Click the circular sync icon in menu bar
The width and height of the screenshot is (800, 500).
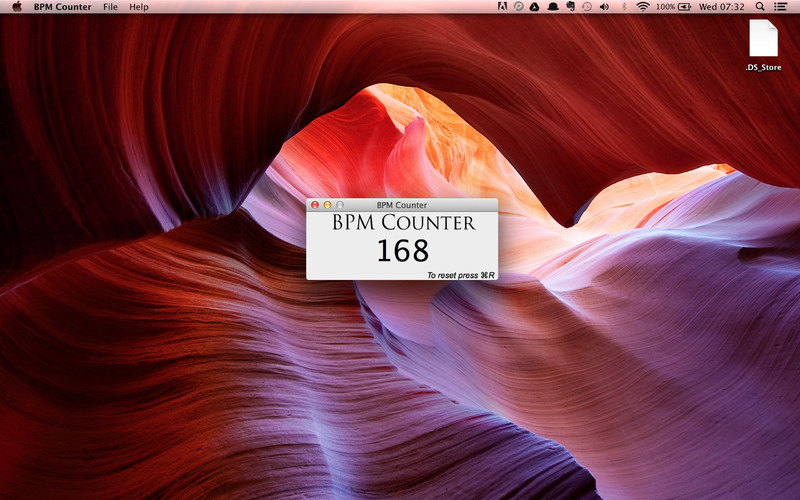click(x=518, y=7)
